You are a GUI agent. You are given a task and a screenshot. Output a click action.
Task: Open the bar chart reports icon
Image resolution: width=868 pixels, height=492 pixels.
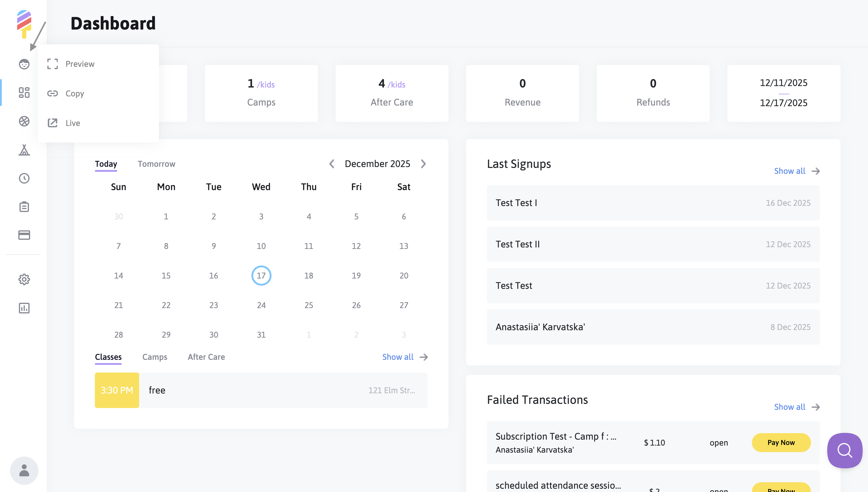click(x=24, y=308)
